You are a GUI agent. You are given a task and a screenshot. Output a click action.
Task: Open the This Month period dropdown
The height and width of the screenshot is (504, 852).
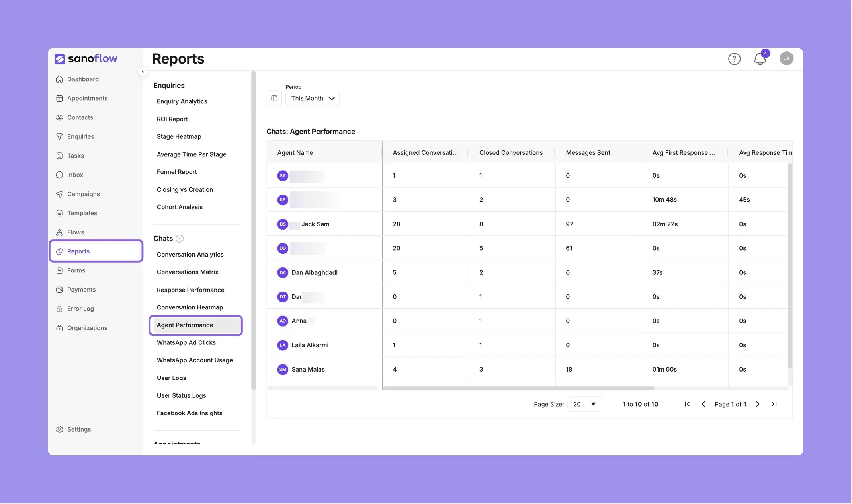tap(313, 98)
